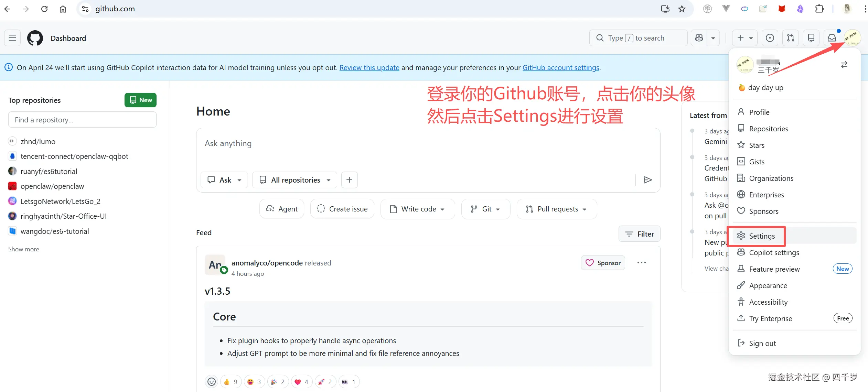This screenshot has height=392, width=868.
Task: Expand the Copilot model dropdown arrow
Action: coord(714,38)
